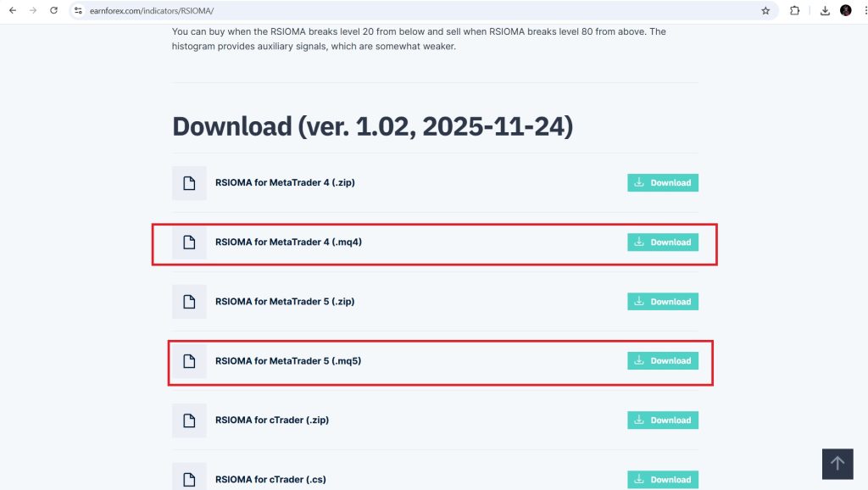Select the RSIOMA for MetaTrader 4 (.mq4) label

[x=288, y=242]
